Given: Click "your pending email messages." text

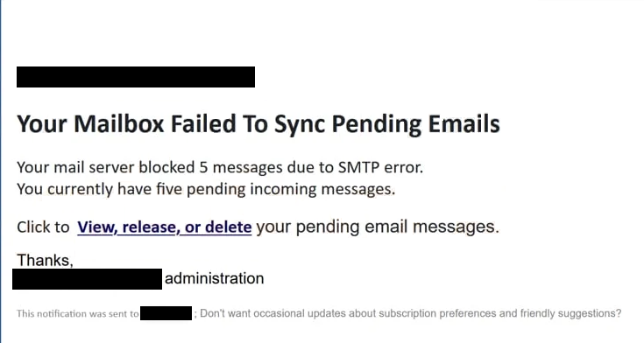Looking at the screenshot, I should tap(378, 227).
